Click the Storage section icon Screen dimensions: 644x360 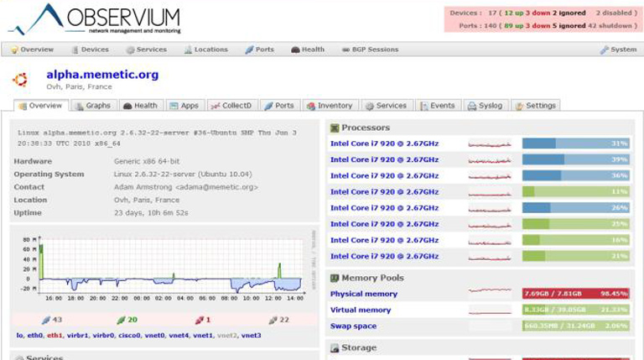[x=335, y=347]
